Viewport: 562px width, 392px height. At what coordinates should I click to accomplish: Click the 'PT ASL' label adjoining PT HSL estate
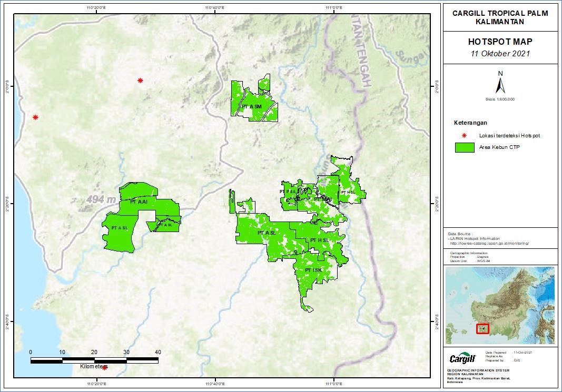click(267, 233)
